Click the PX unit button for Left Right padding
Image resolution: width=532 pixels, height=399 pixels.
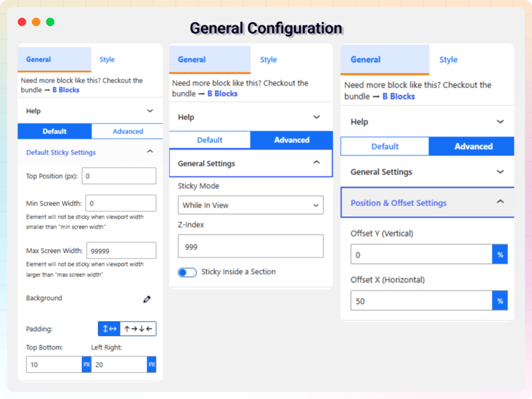pos(152,364)
